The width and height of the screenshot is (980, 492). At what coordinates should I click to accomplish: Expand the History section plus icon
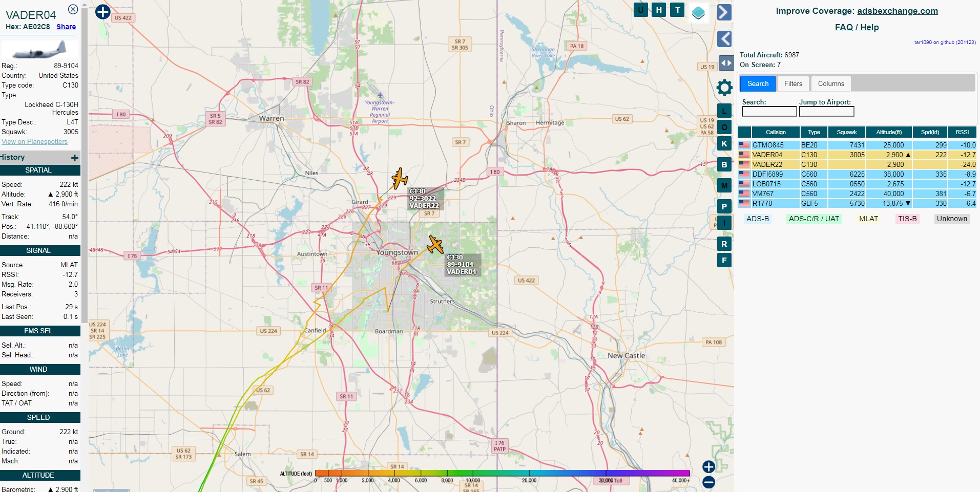pos(75,158)
